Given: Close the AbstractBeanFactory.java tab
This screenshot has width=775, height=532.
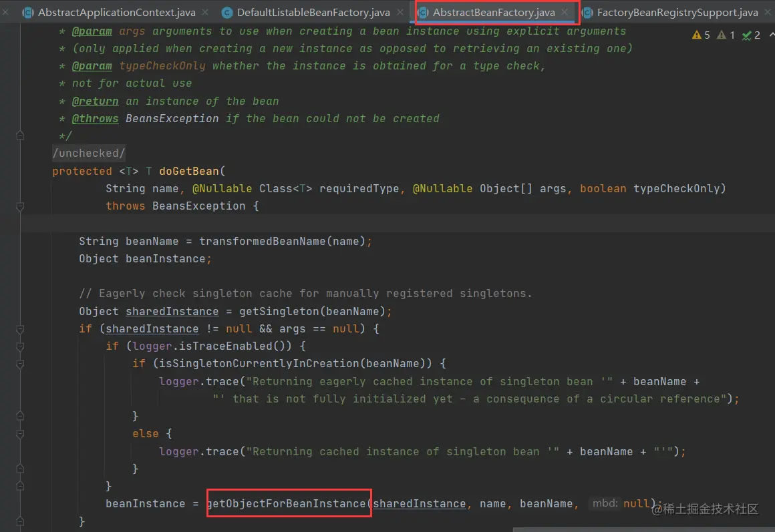Looking at the screenshot, I should coord(565,12).
